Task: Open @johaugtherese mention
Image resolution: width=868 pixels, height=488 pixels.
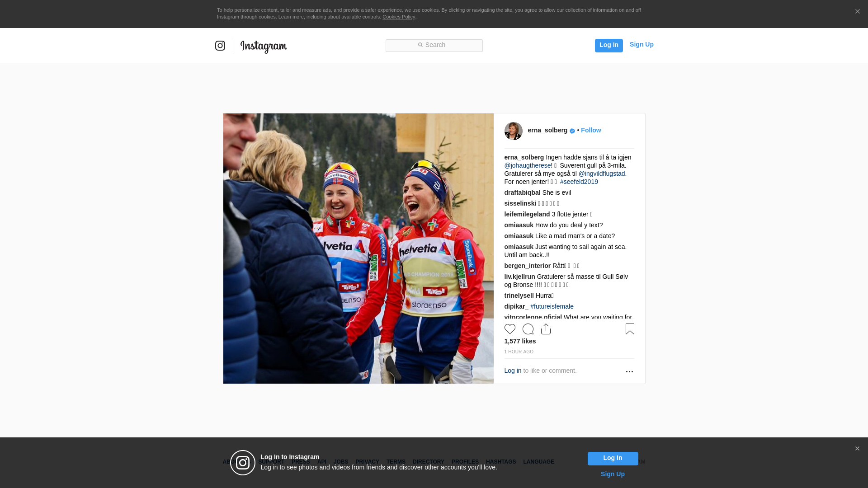Action: click(528, 165)
